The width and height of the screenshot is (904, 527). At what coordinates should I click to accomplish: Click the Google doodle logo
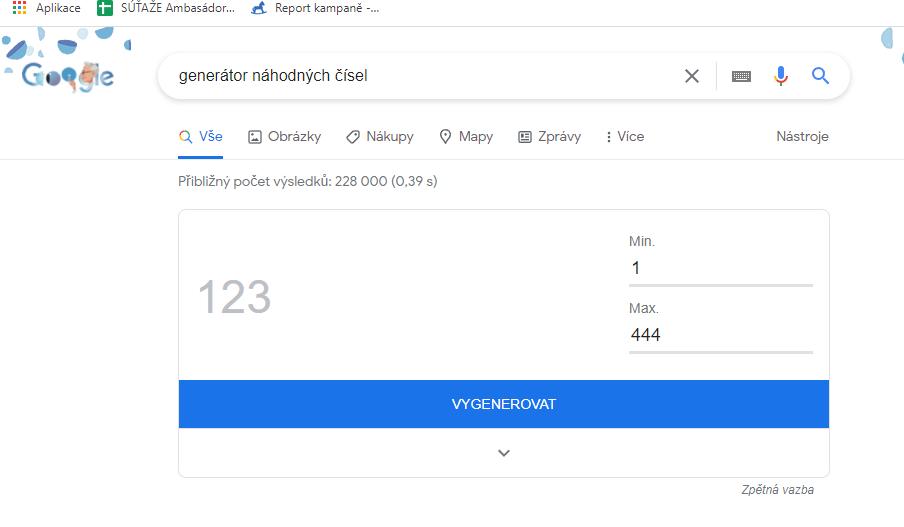click(x=68, y=75)
